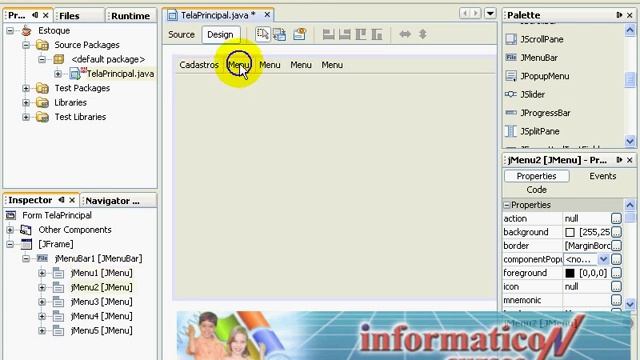
Task: Click the mnemonic property value field
Action: (587, 300)
